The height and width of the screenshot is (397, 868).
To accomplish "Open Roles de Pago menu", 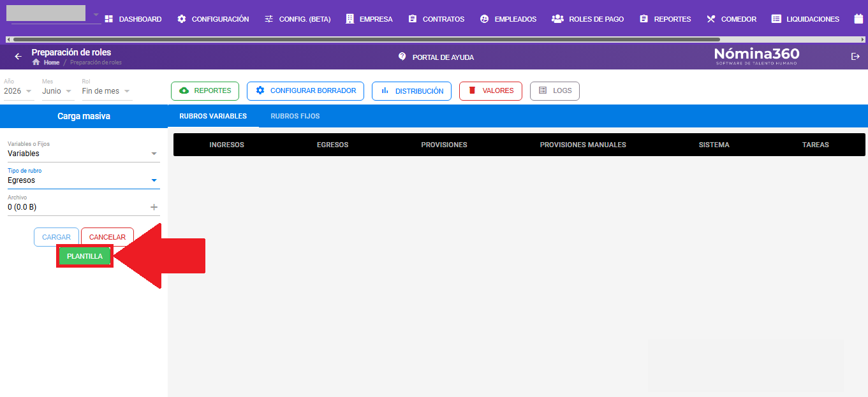I will point(588,19).
